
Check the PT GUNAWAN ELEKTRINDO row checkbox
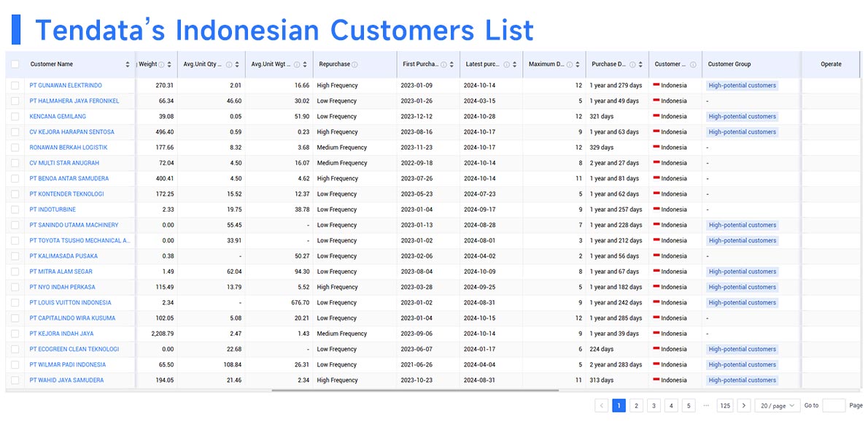click(x=15, y=85)
